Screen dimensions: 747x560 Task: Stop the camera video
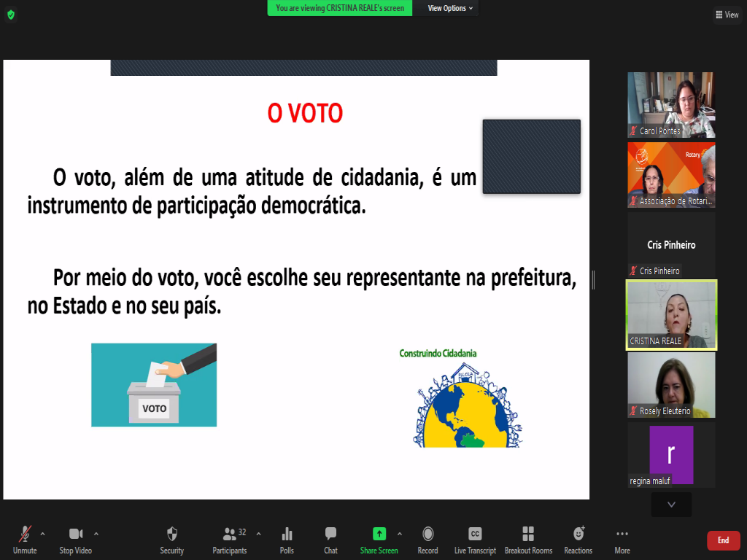[76, 539]
